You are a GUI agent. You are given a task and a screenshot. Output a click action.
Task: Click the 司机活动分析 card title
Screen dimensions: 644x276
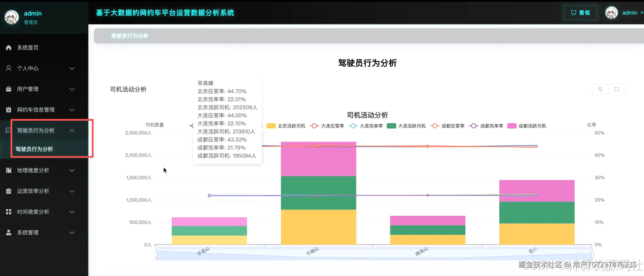click(128, 89)
